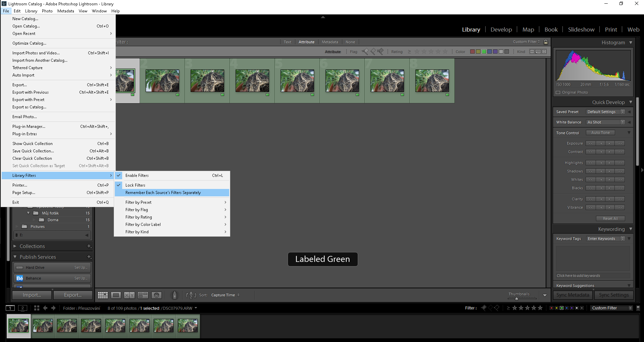Click the filter lock padlock icon

tap(546, 42)
